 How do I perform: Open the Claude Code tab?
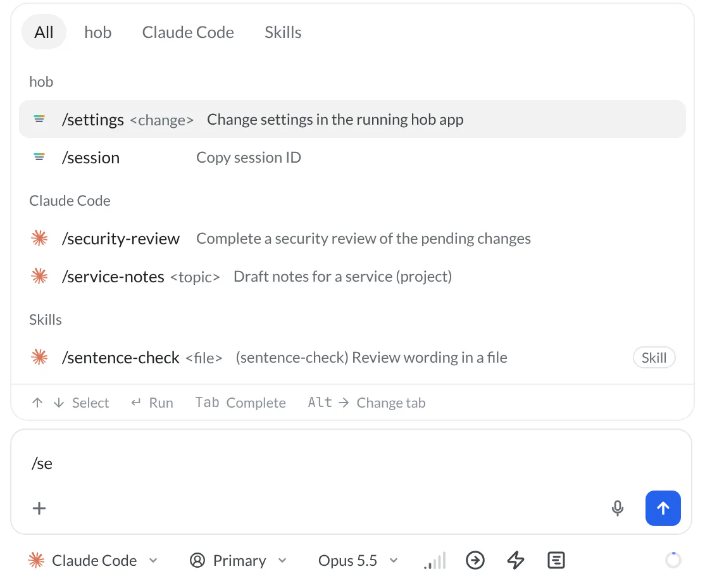188,32
